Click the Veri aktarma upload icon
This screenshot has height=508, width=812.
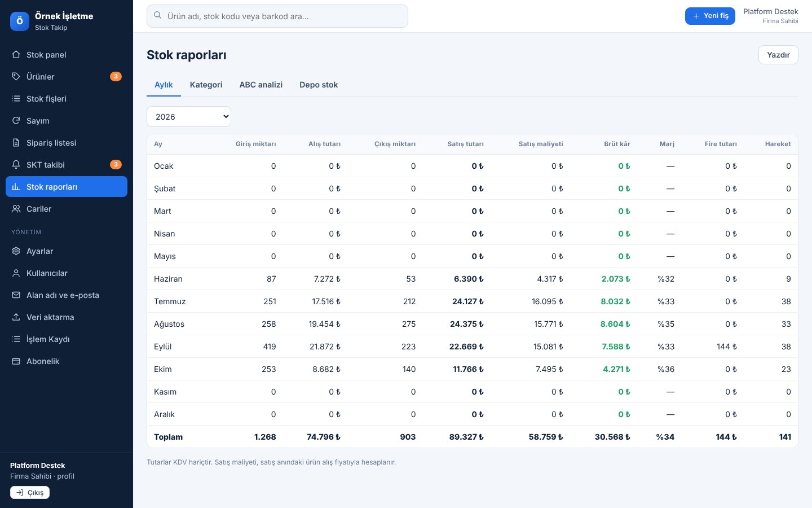click(16, 317)
